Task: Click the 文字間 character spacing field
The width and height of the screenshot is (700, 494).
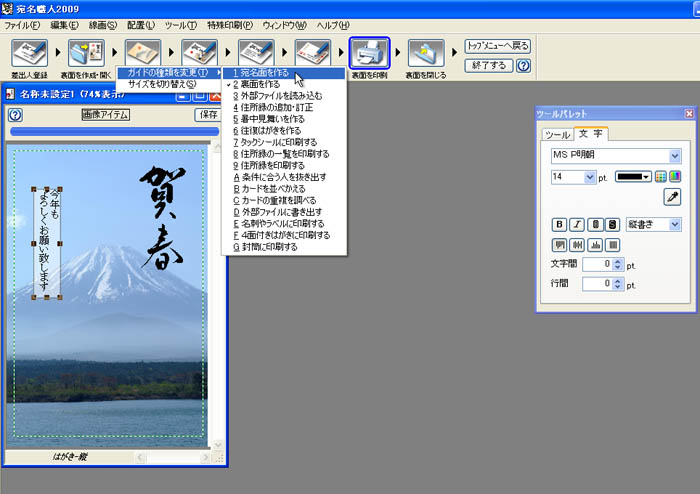Action: pos(598,265)
